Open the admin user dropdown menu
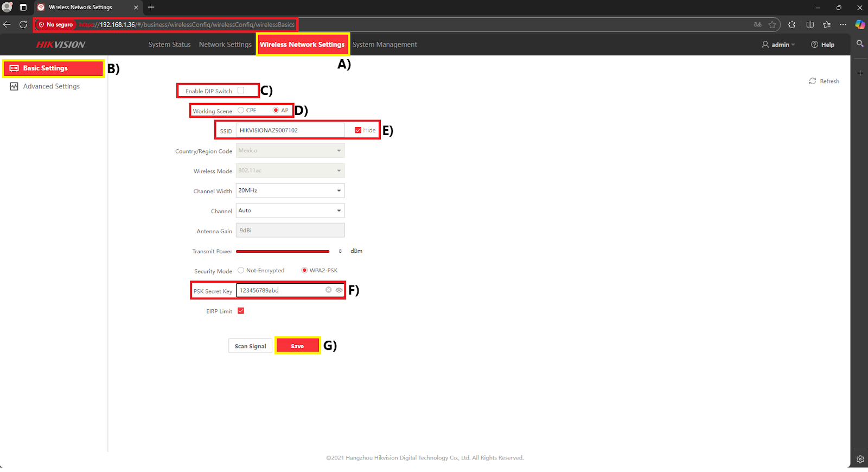868x472 pixels. 778,44
